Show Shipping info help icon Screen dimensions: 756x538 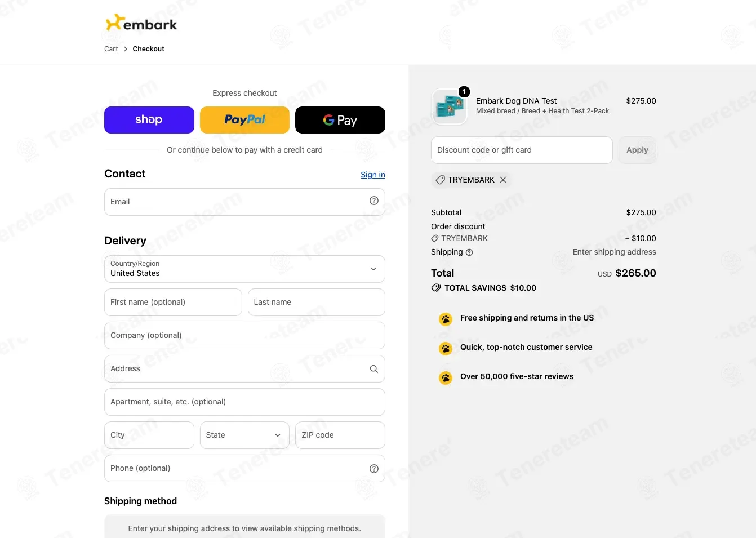point(469,252)
